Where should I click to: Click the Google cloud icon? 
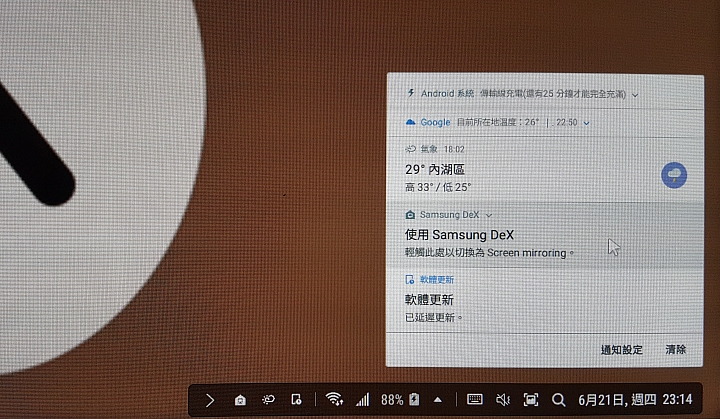tap(411, 122)
